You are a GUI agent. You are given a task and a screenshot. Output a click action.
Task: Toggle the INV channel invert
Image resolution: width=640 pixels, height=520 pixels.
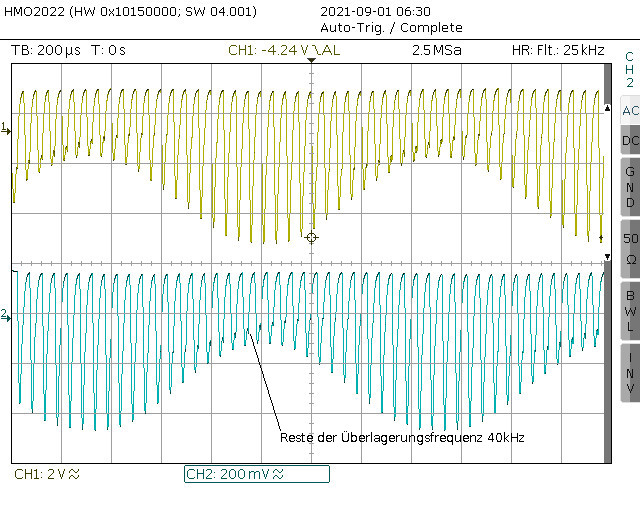(630, 372)
